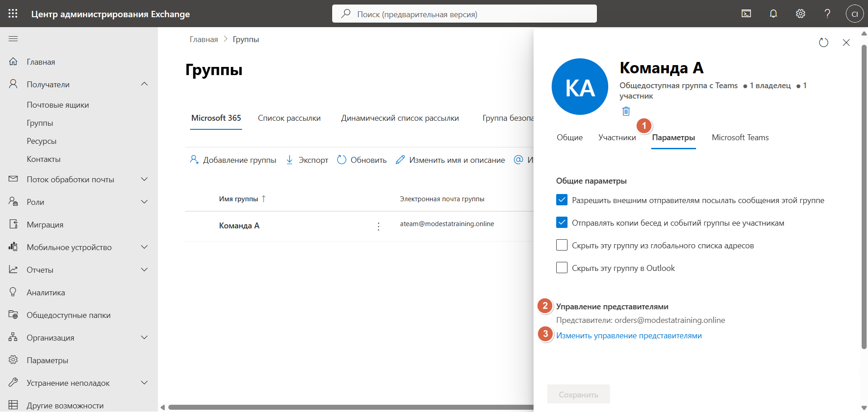The image size is (868, 412).
Task: Click Добавление группы button
Action: click(x=233, y=160)
